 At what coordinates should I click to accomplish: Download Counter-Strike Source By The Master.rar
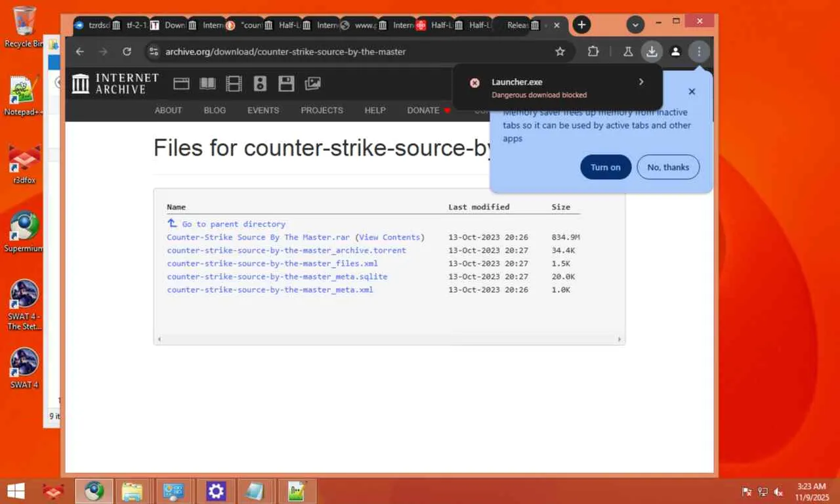(259, 237)
